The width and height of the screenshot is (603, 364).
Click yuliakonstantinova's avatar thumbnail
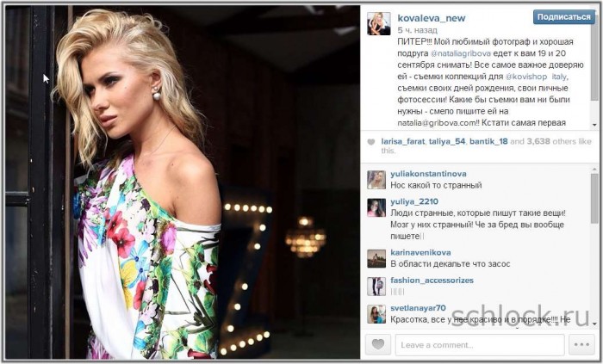coord(376,180)
